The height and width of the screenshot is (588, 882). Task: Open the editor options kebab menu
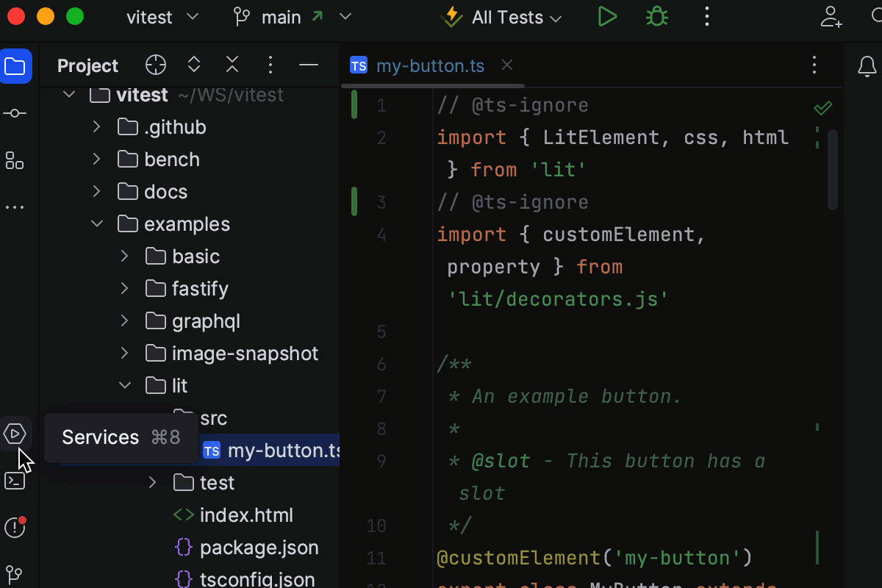pos(814,65)
